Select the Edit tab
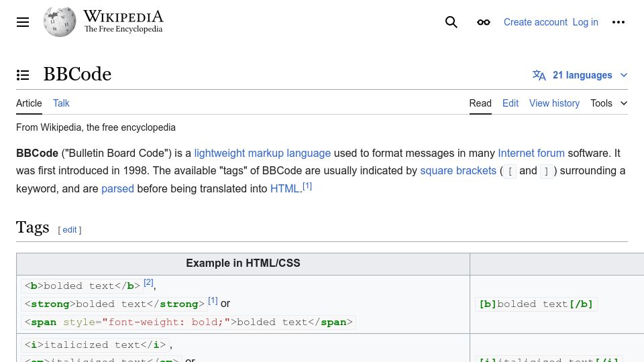The height and width of the screenshot is (362, 644). pyautogui.click(x=511, y=103)
